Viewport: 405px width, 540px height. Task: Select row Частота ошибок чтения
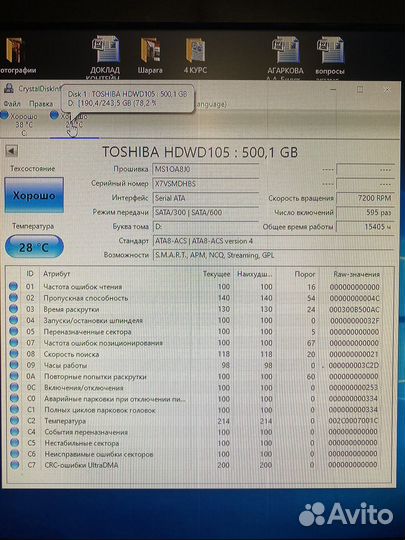click(x=195, y=287)
